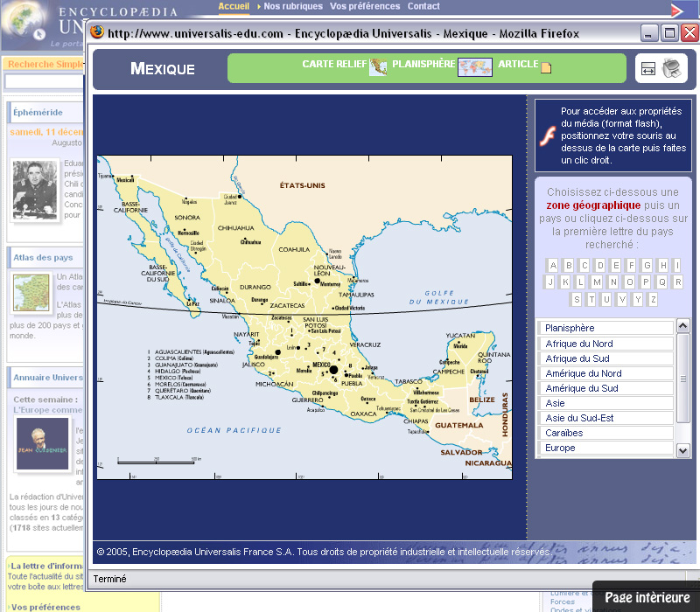This screenshot has height=612, width=700.
Task: Select letter H in country index
Action: tap(663, 266)
